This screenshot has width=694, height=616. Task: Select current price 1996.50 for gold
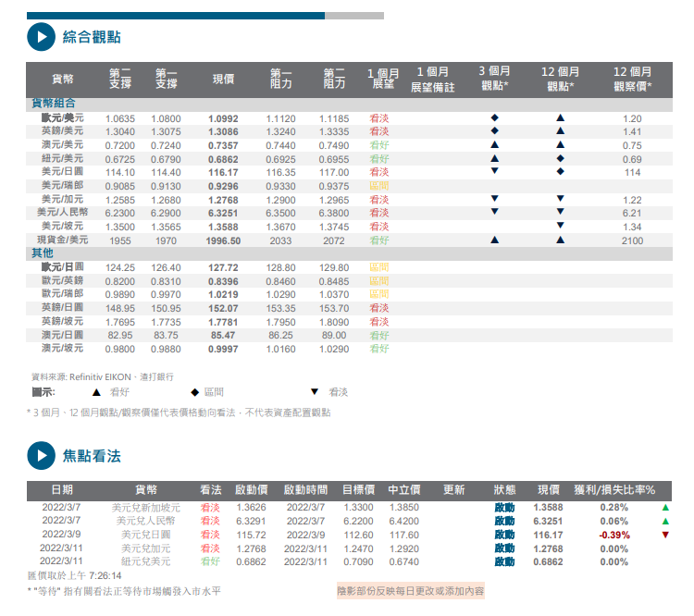223,240
